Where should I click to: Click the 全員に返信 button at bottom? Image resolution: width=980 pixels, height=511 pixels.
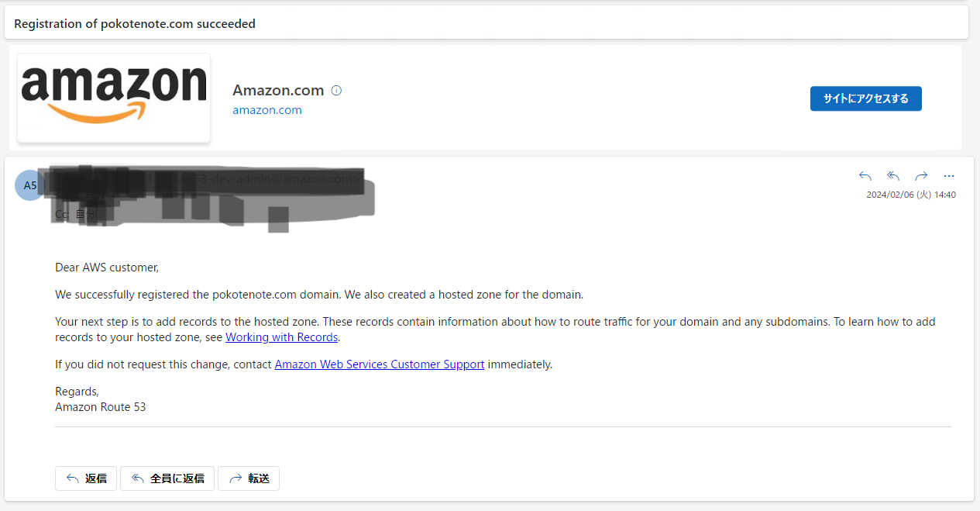(x=167, y=478)
